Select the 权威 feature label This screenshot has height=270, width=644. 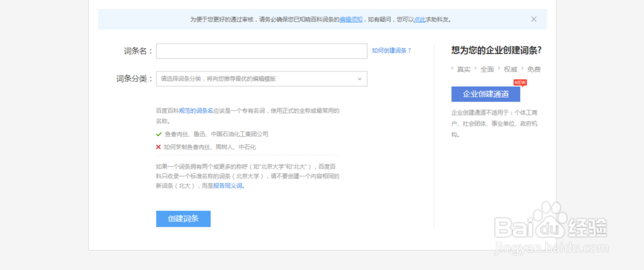(x=511, y=70)
